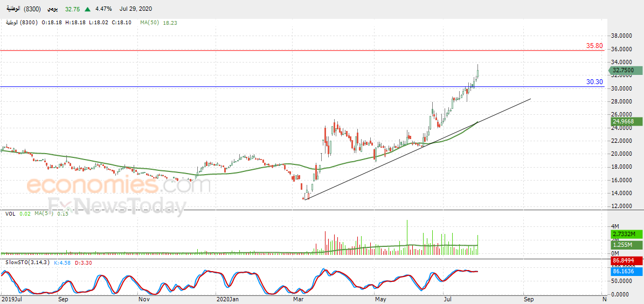The width and height of the screenshot is (644, 304).
Task: Click the Jul 29, 2020 date
Action: click(x=135, y=8)
